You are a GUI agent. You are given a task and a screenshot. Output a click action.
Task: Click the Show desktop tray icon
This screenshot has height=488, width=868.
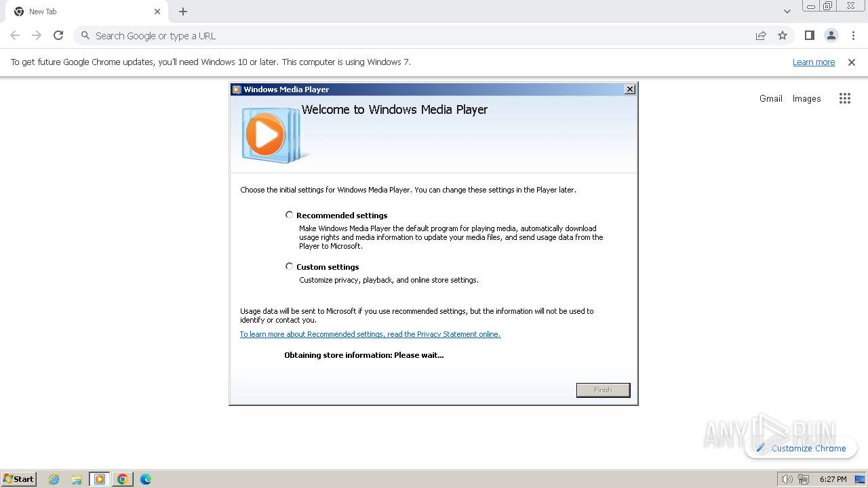point(860,479)
